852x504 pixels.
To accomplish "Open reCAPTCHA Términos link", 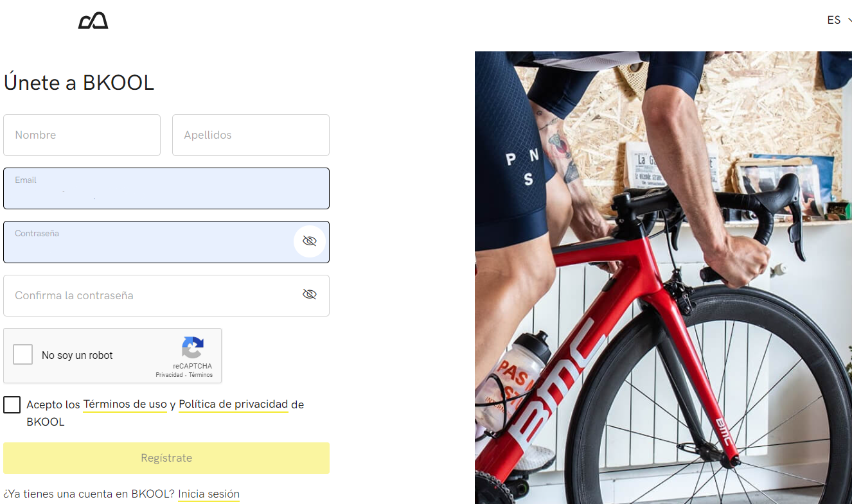I will point(200,375).
